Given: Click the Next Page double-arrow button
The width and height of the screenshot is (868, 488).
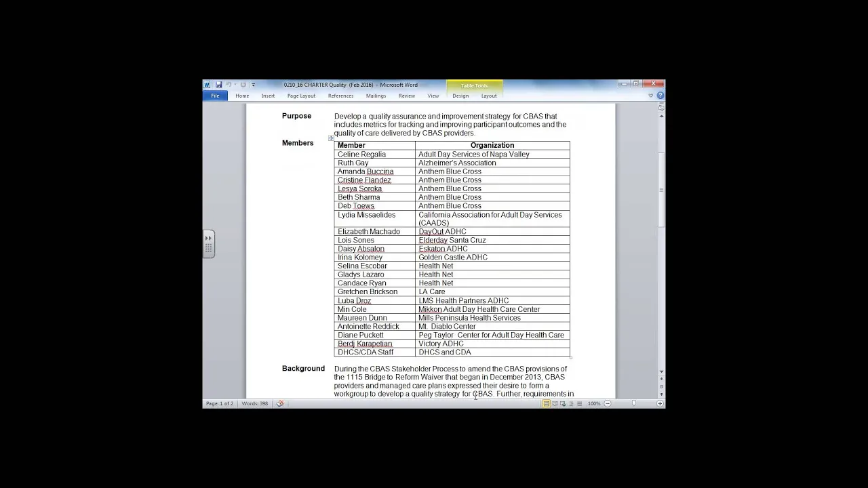Looking at the screenshot, I should (661, 394).
